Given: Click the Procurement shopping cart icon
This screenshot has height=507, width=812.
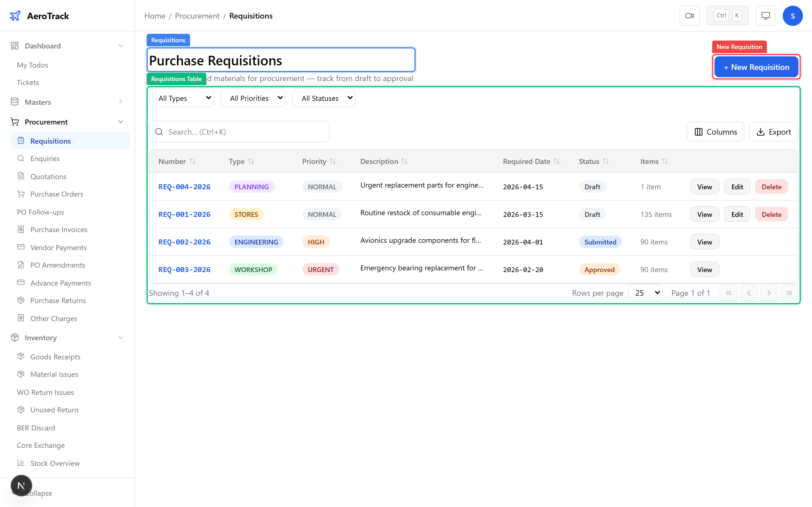Looking at the screenshot, I should 14,121.
